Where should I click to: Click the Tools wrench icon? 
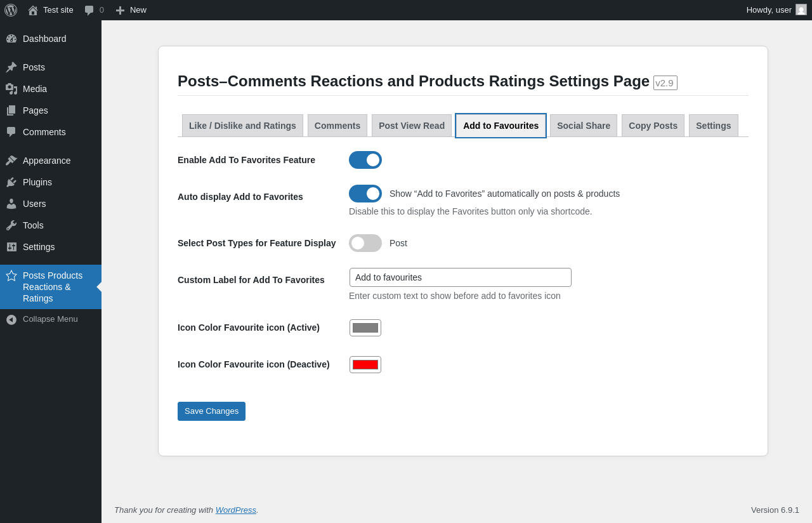coord(11,225)
